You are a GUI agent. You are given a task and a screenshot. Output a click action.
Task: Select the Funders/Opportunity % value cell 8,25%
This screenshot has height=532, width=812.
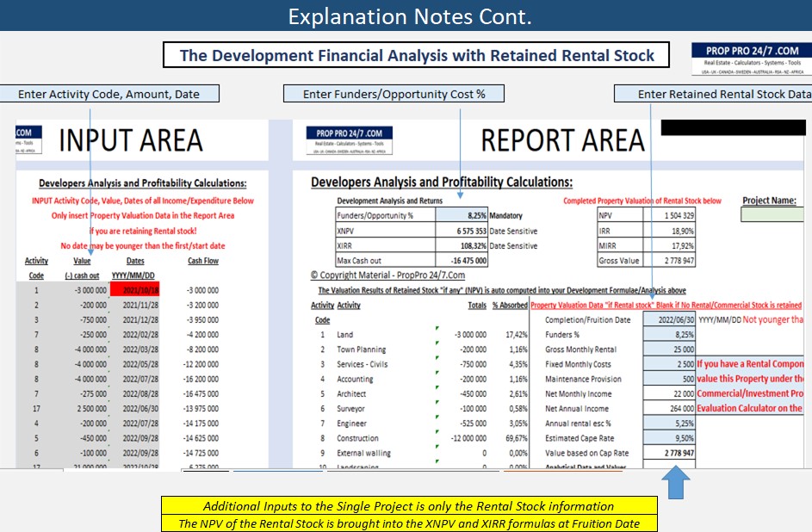click(x=462, y=215)
